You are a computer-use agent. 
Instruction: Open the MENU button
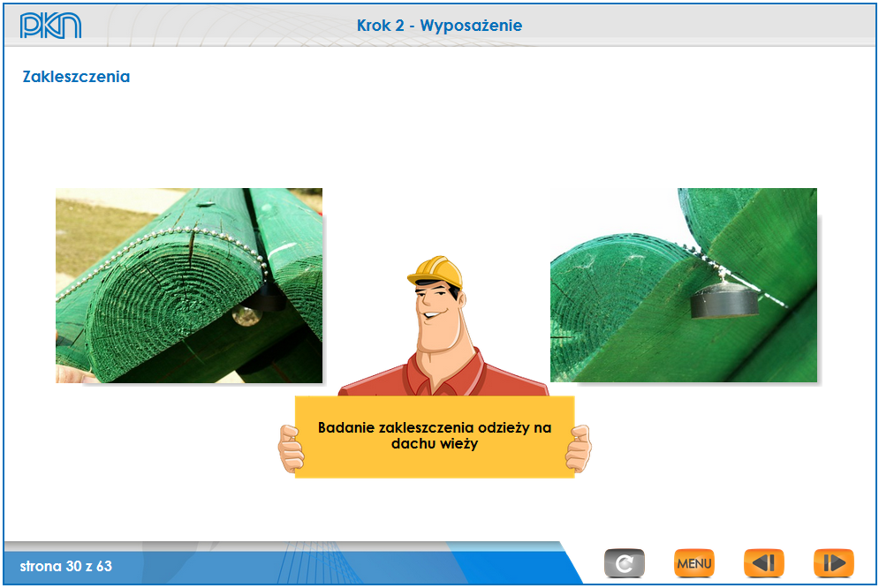[x=694, y=562]
